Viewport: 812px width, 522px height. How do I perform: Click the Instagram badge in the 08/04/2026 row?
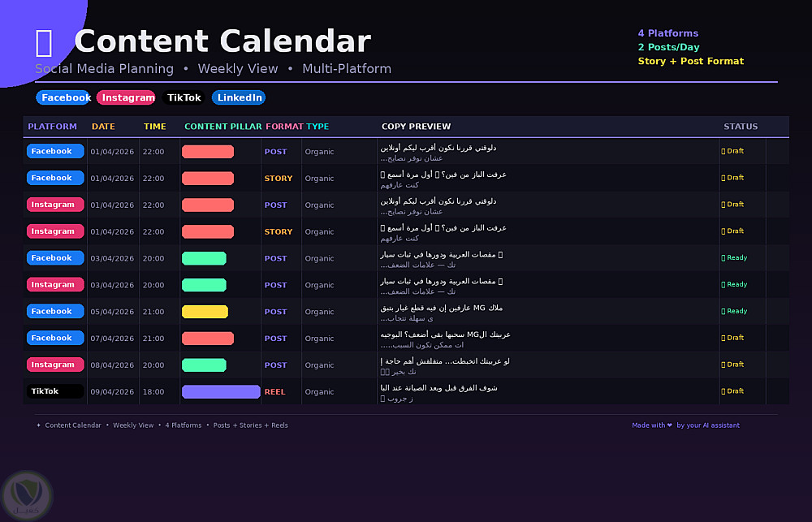(x=55, y=365)
